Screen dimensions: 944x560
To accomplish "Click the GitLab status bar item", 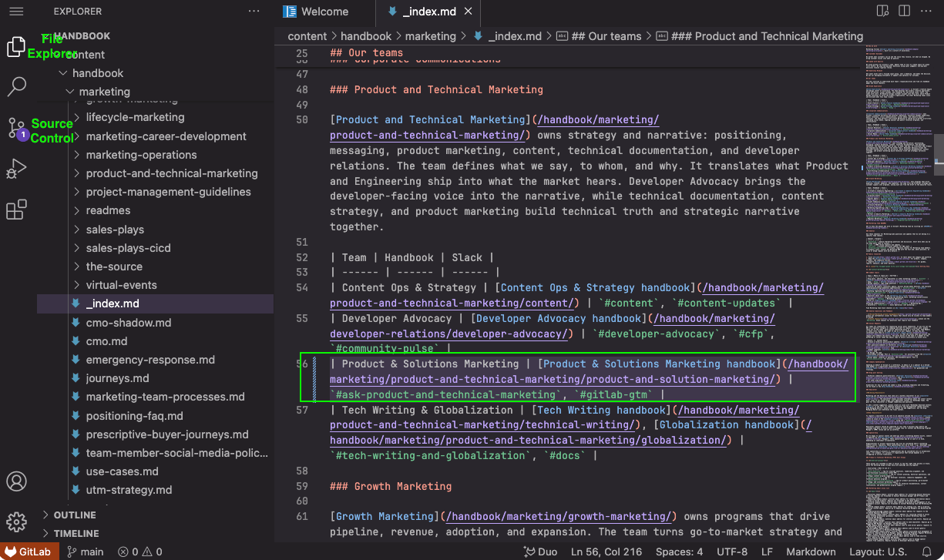I will [30, 552].
